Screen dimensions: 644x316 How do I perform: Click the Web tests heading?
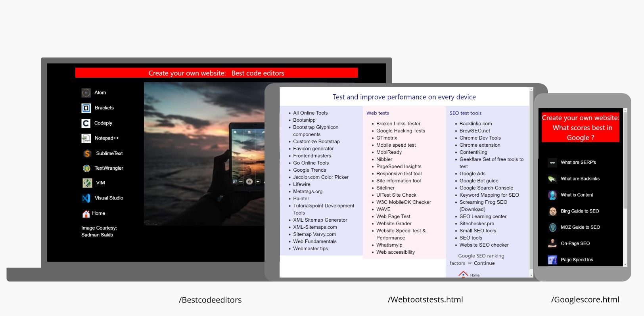[378, 113]
